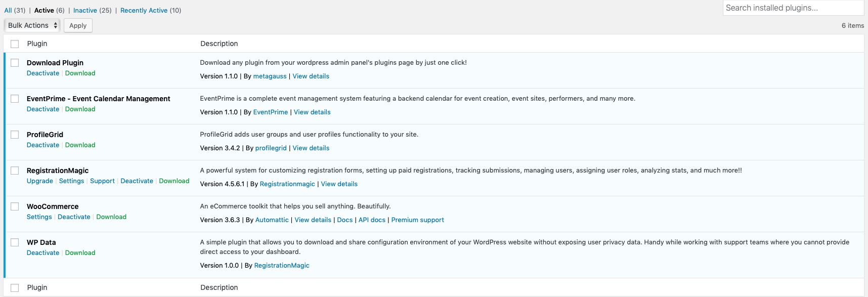Open the metagauss author link
This screenshot has height=297, width=868.
click(270, 76)
